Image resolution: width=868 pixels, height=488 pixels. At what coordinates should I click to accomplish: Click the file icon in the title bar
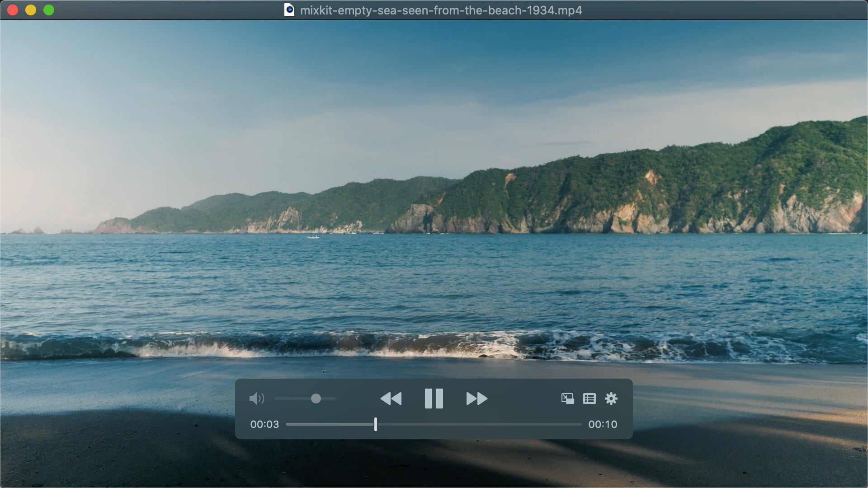(289, 10)
